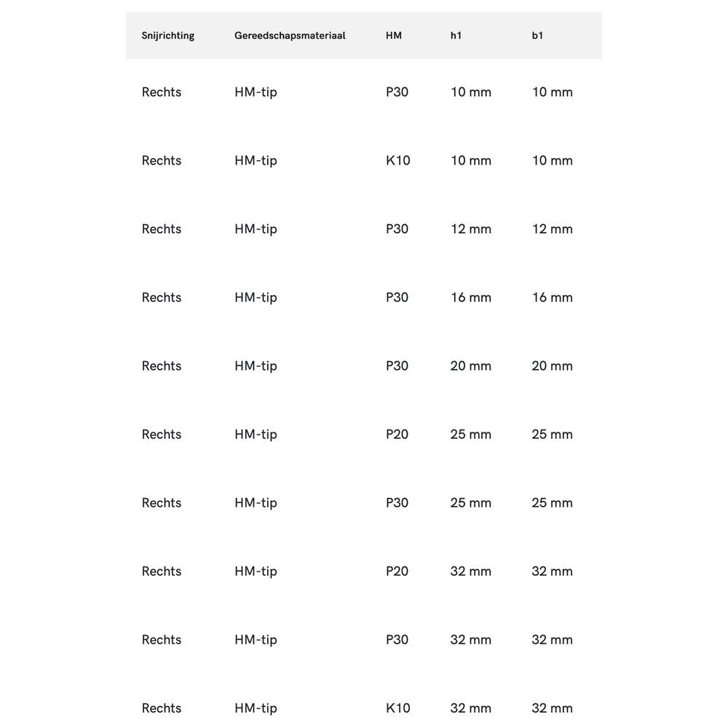The height and width of the screenshot is (728, 728).
Task: Click the 16 mm value under h1
Action: coord(471,297)
